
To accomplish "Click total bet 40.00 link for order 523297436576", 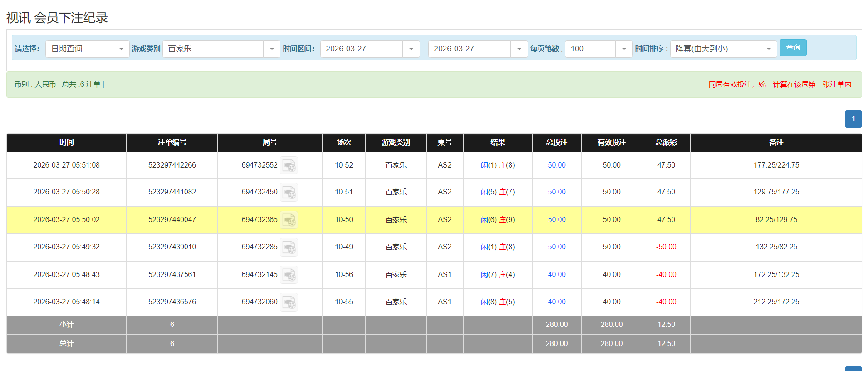I will click(556, 302).
